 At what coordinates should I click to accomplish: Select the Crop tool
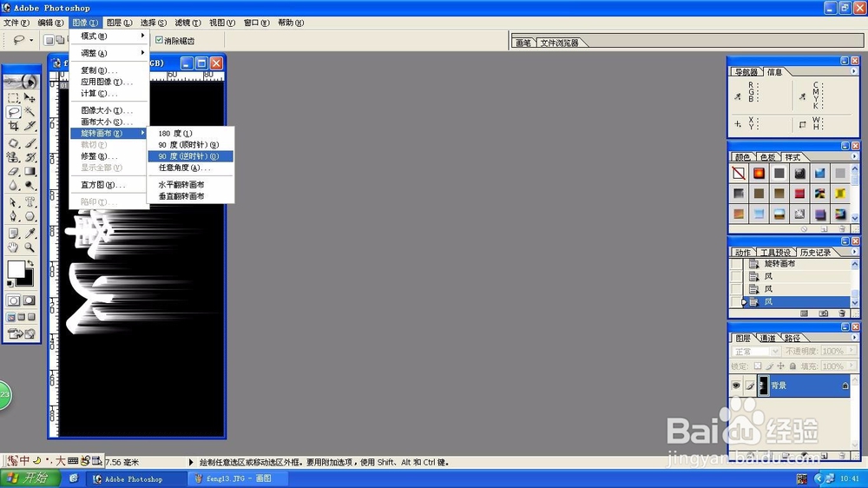tap(13, 126)
